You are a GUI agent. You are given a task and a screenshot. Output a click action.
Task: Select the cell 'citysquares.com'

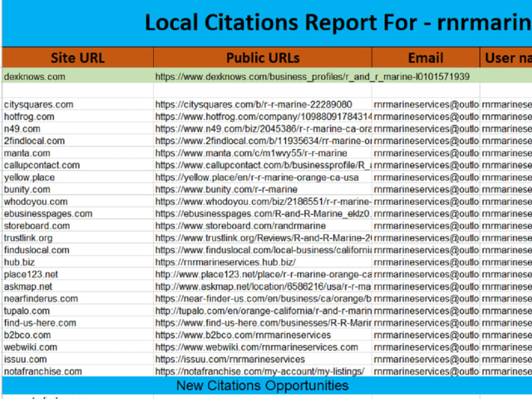click(x=78, y=104)
